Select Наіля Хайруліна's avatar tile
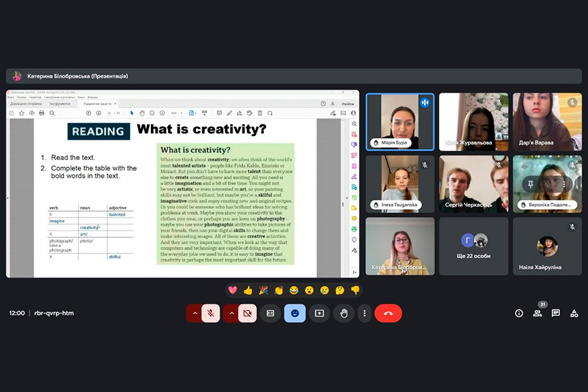Screen dimensions: 588x392 click(x=547, y=246)
